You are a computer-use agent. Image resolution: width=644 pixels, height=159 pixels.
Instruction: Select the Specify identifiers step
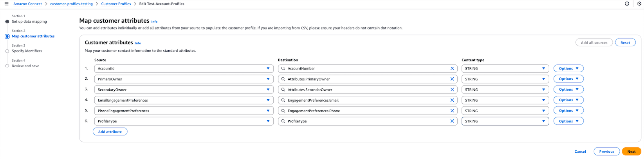pyautogui.click(x=27, y=51)
